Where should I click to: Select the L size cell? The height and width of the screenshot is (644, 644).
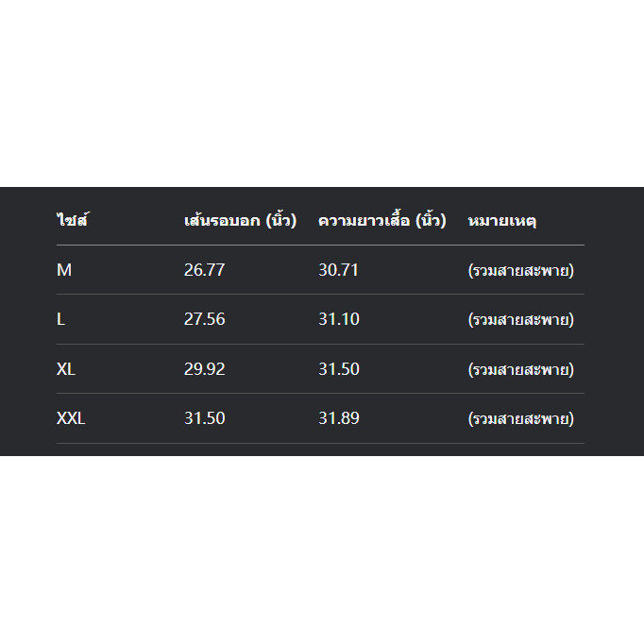(x=61, y=319)
